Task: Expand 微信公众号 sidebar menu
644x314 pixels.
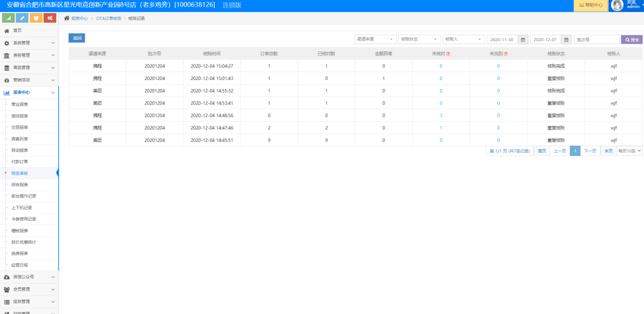Action: click(x=30, y=276)
